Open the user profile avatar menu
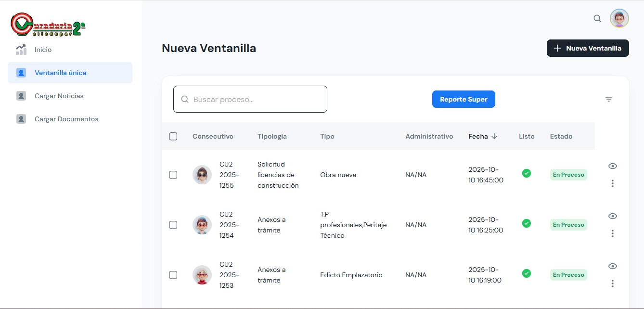644x309 pixels. (619, 18)
